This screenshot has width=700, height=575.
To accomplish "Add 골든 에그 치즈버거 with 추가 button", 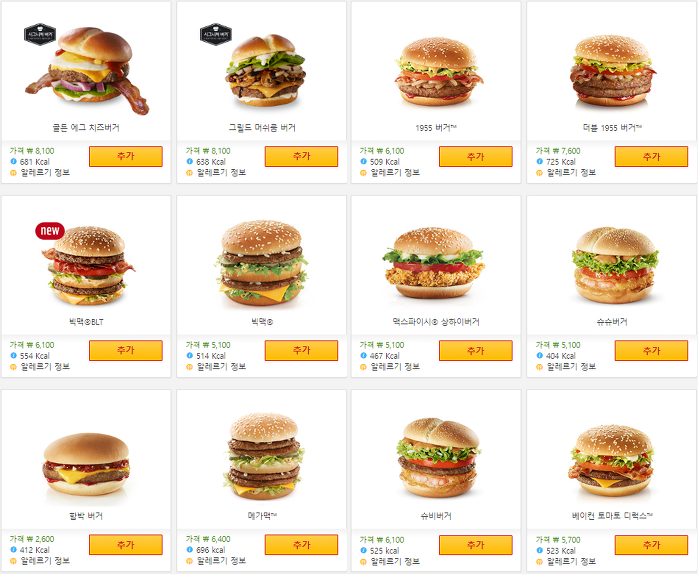I will pos(126,157).
